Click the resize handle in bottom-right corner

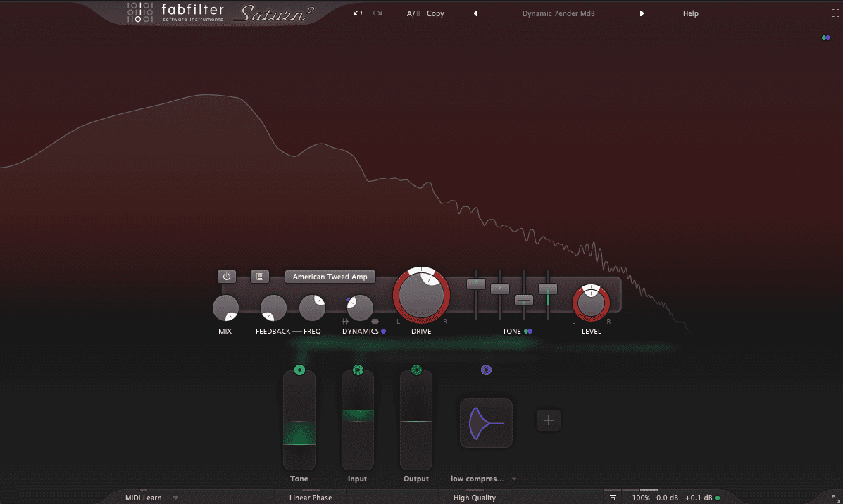pos(835,498)
